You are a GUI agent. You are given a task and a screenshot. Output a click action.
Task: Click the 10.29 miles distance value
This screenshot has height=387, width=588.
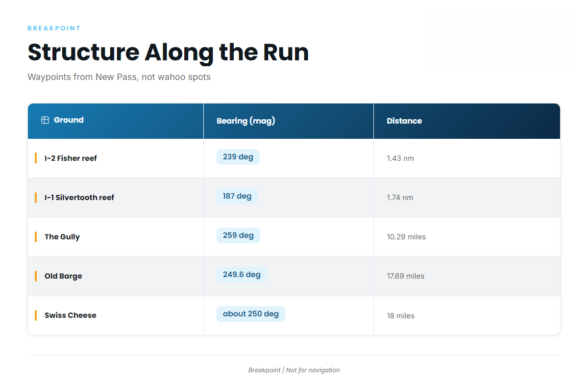[406, 237]
